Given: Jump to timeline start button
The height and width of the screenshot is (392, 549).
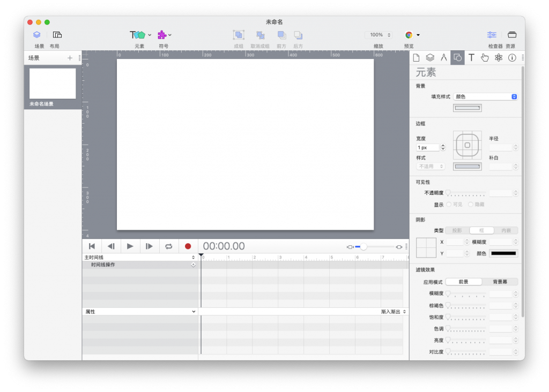Looking at the screenshot, I should coord(92,246).
